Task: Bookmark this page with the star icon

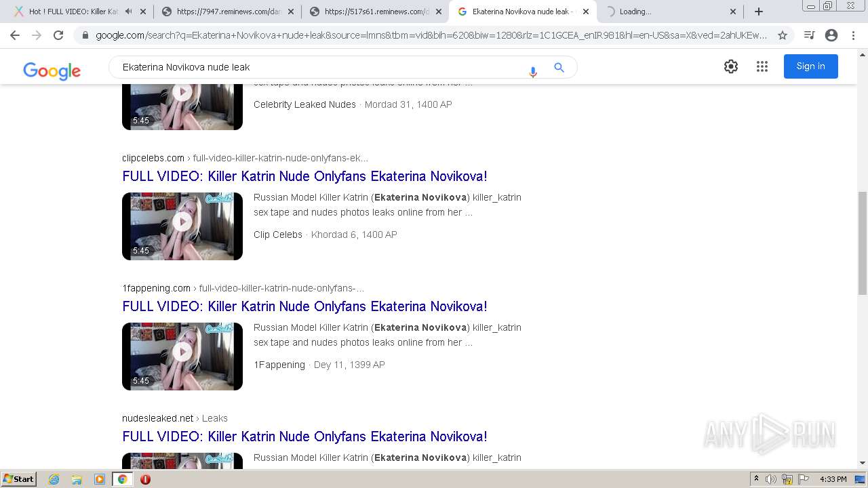Action: coord(783,35)
